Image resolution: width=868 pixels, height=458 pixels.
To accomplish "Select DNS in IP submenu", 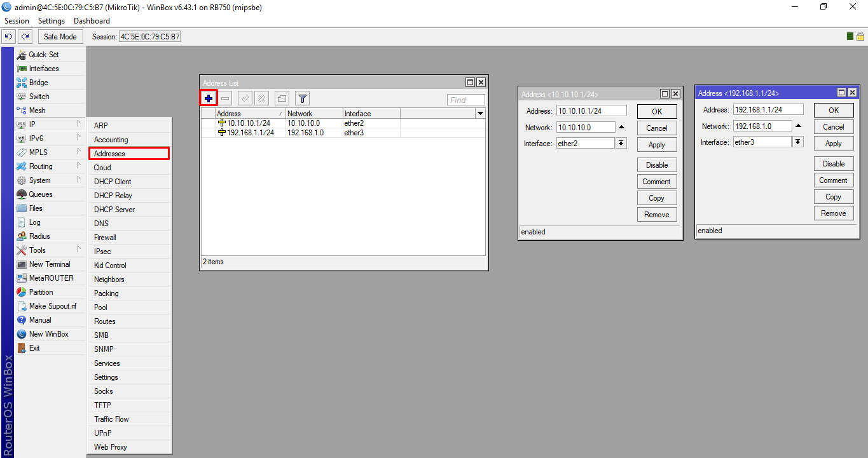I will pos(129,224).
